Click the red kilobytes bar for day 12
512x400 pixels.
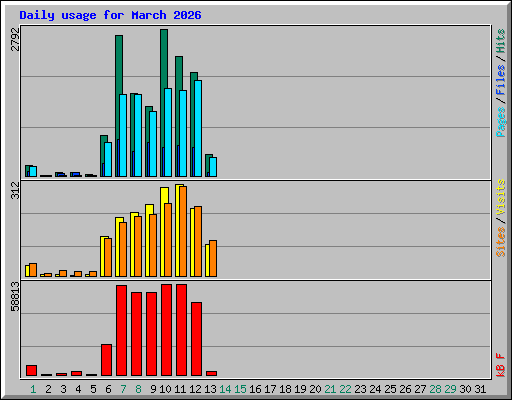click(x=196, y=339)
